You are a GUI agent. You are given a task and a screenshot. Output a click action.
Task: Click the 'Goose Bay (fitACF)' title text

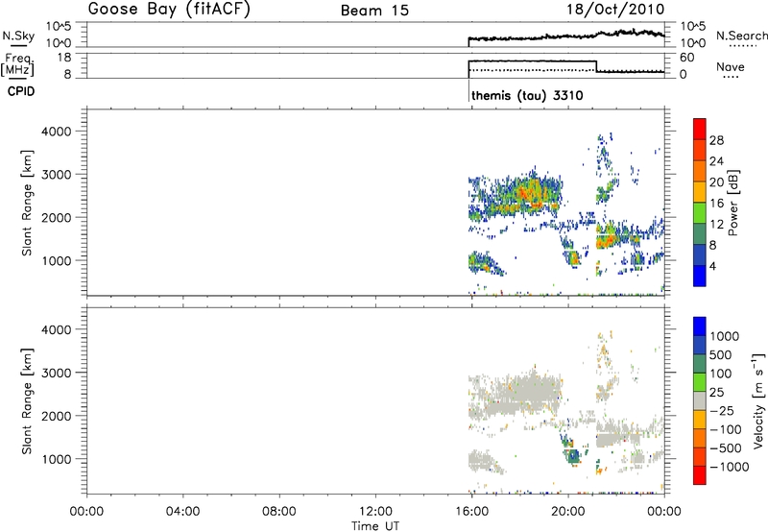(x=169, y=9)
